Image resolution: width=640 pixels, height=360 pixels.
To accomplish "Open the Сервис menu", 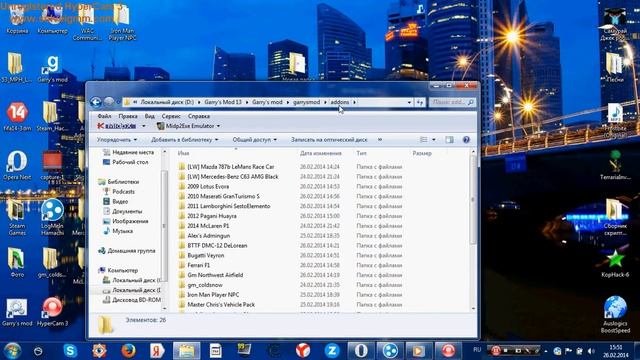I will (171, 116).
